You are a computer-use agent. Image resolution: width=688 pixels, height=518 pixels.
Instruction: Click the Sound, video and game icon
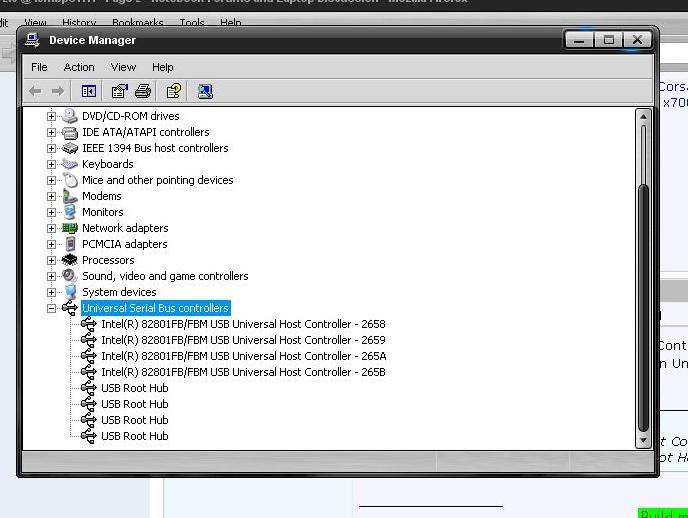(x=69, y=276)
